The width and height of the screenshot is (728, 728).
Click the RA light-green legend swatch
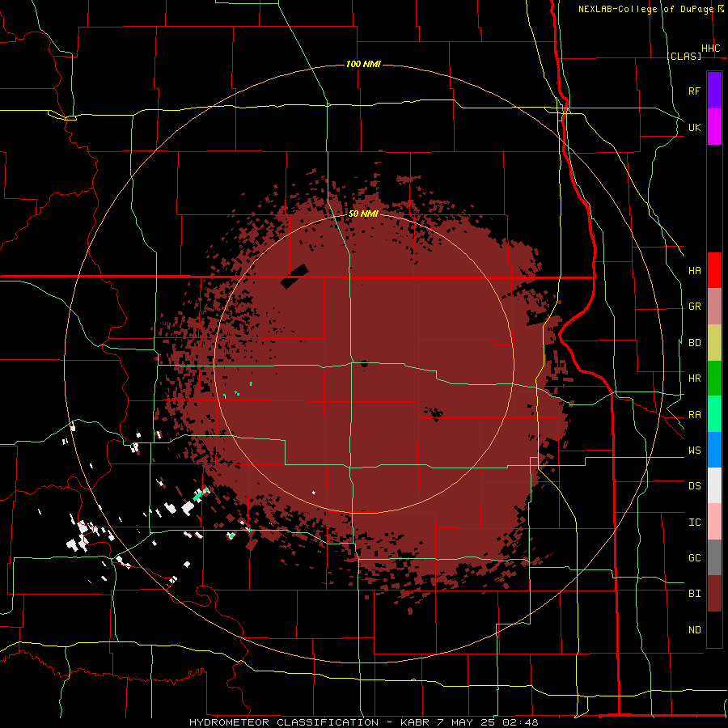click(x=714, y=414)
